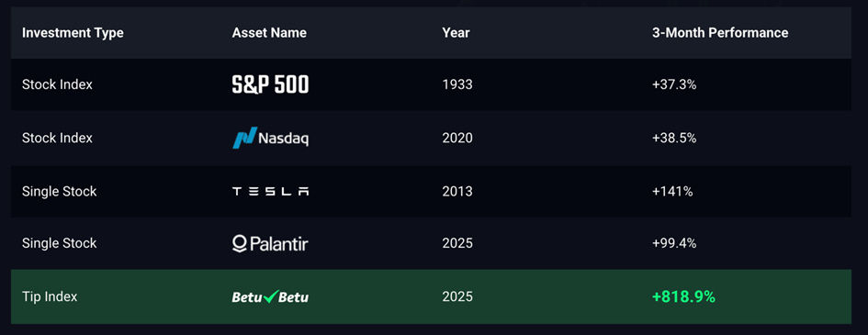Click the 2013 year cell
This screenshot has width=868, height=335.
pyautogui.click(x=457, y=191)
